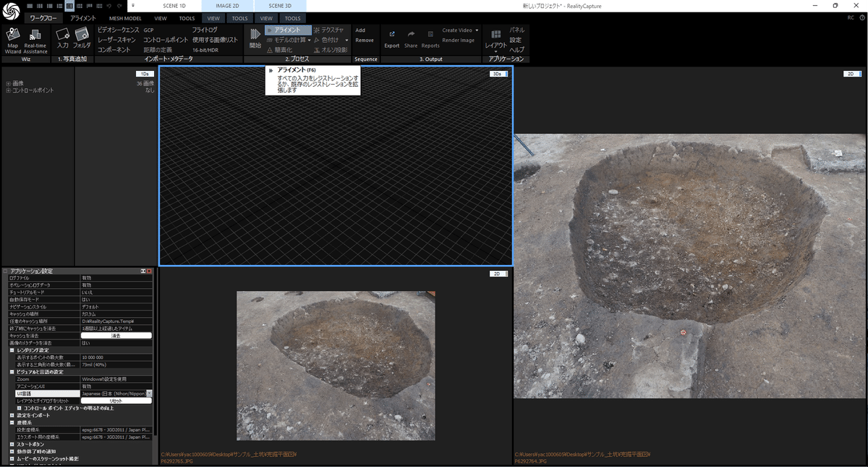
Task: Expand the 画像 tree node
Action: pos(8,83)
